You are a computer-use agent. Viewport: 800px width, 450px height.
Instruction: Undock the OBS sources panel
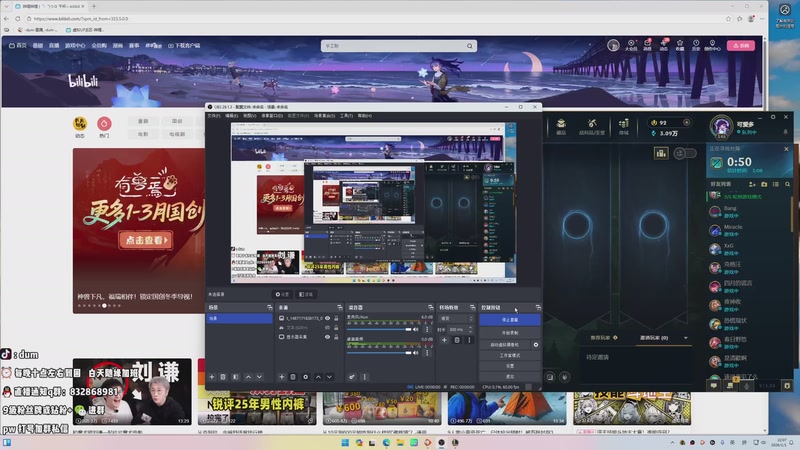point(339,308)
